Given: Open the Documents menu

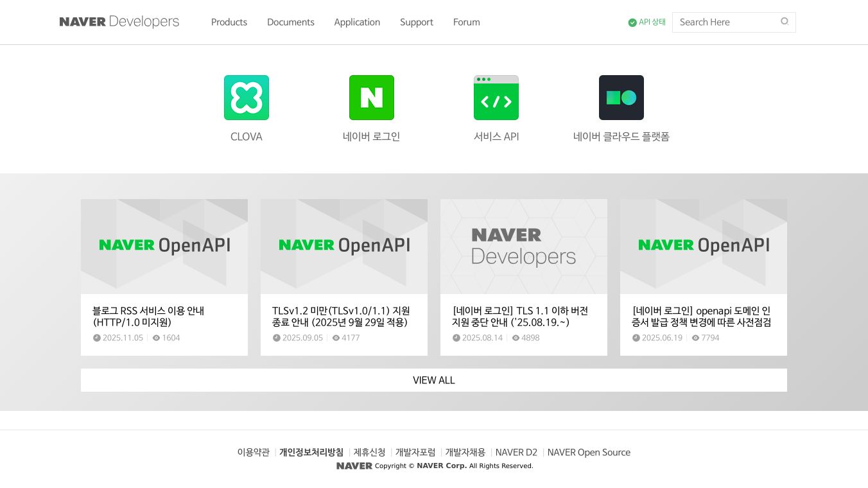Looking at the screenshot, I should click(291, 22).
